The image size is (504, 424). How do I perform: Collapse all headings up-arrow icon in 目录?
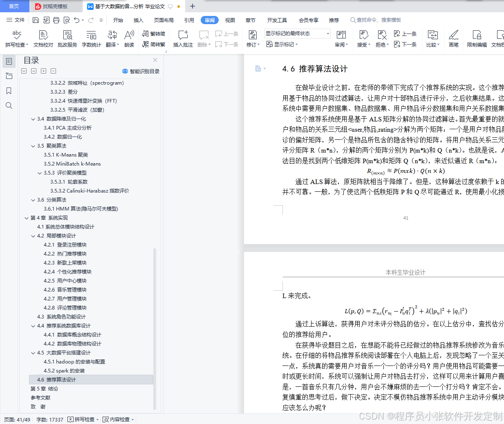34,71
